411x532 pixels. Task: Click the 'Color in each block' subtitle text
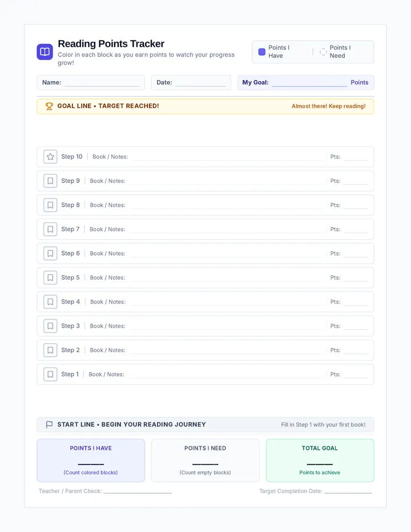[x=146, y=59]
